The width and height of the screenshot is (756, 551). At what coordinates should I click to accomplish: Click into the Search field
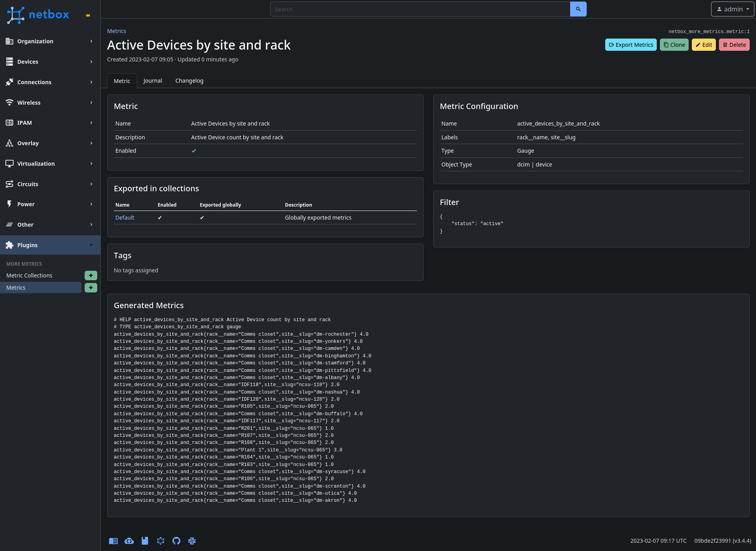click(x=420, y=9)
